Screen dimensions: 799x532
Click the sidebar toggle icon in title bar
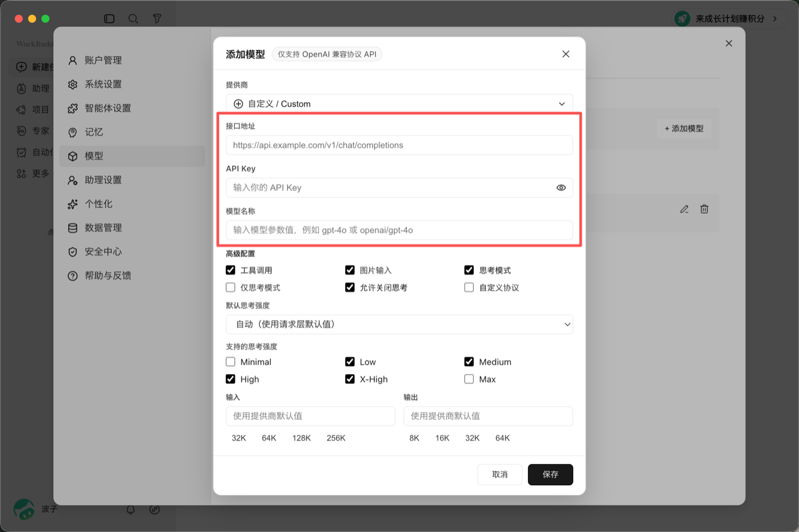point(109,19)
